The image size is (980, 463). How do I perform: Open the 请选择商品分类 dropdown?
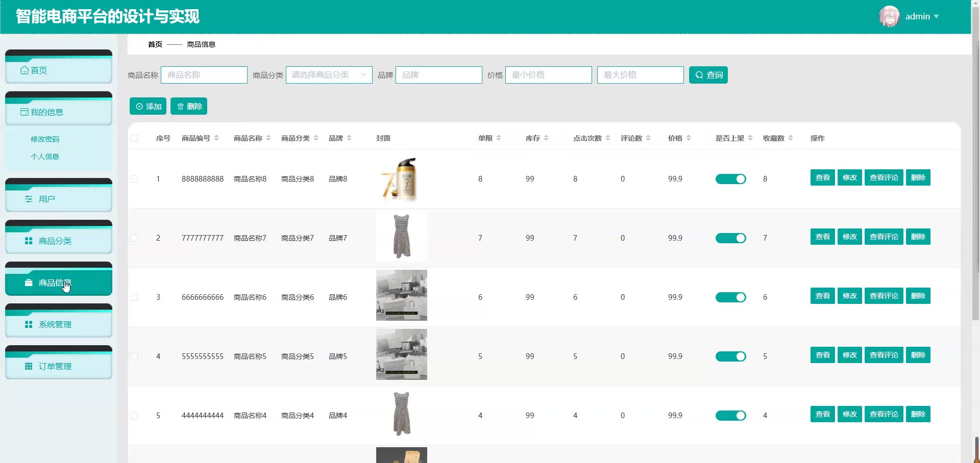[x=329, y=75]
